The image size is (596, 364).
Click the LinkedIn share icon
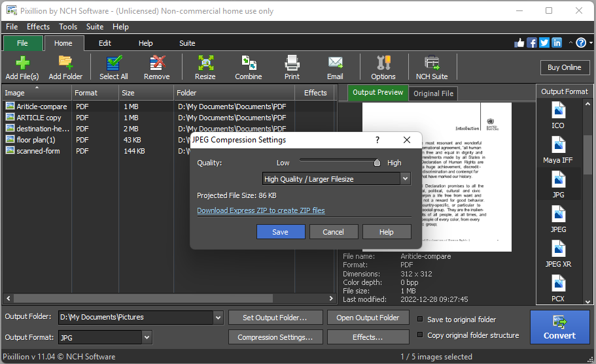point(557,43)
